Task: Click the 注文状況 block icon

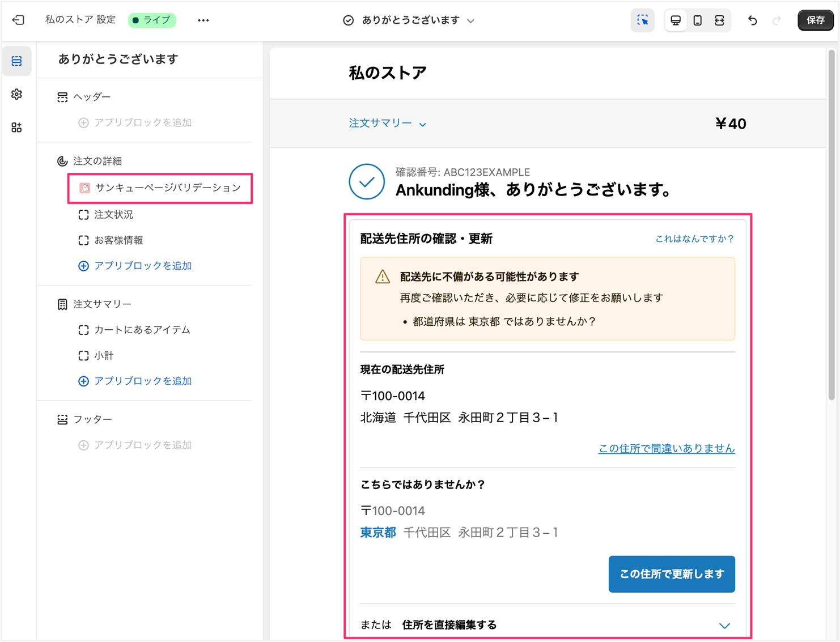Action: 84,215
